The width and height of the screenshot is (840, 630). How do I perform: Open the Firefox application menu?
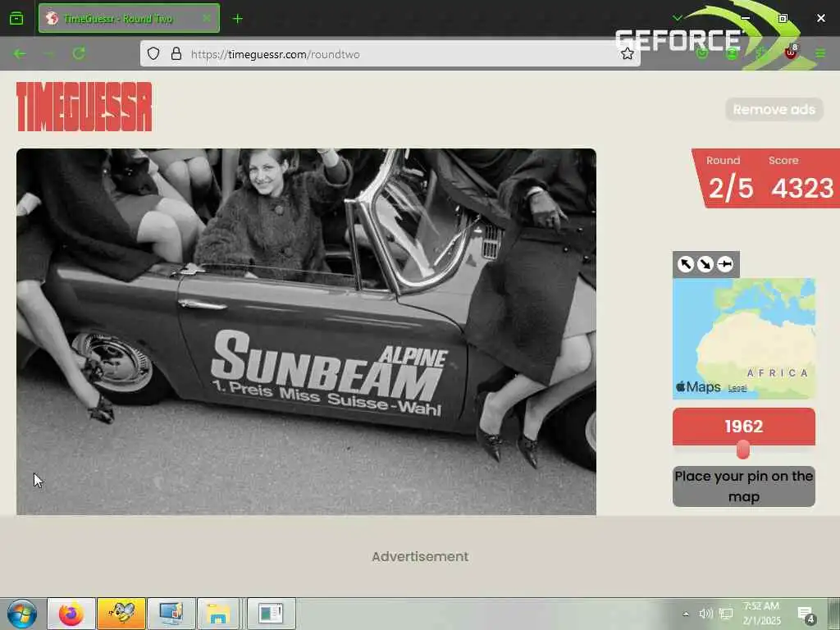click(x=820, y=53)
